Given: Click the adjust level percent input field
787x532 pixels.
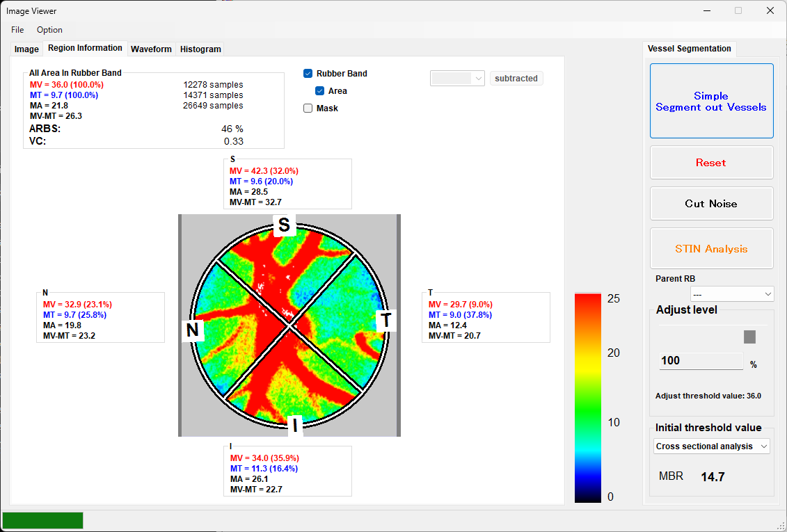Looking at the screenshot, I should point(701,361).
